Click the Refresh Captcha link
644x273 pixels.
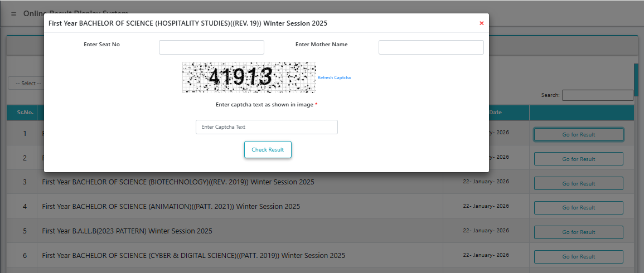pos(334,78)
